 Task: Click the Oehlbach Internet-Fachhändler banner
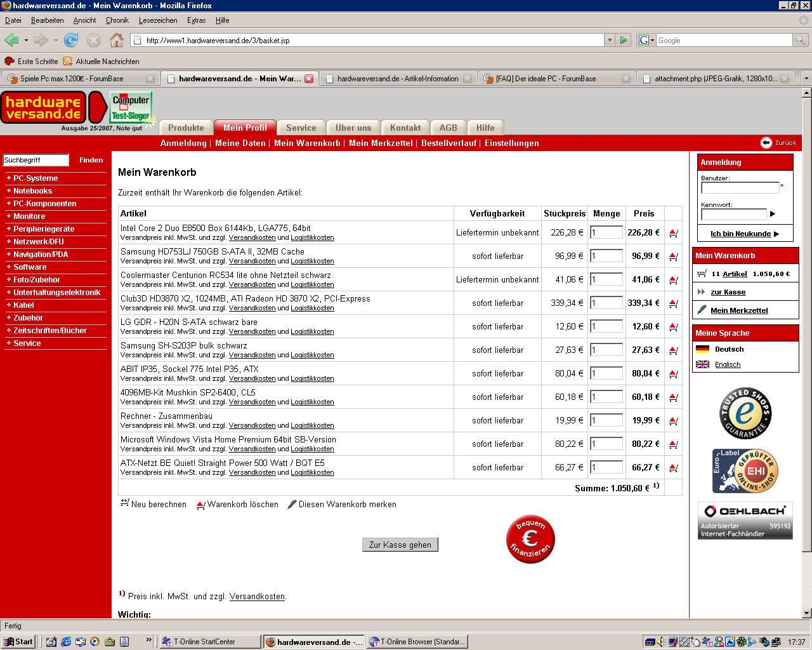[745, 521]
